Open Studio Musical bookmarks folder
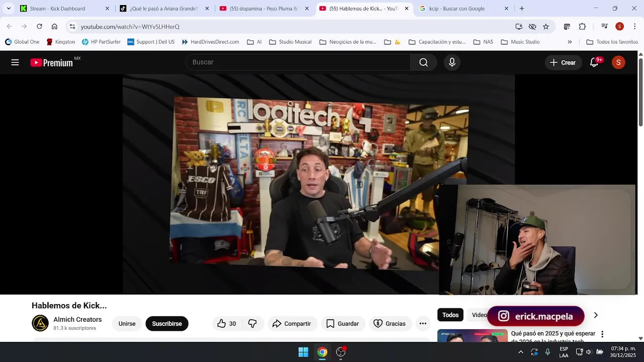Image resolution: width=644 pixels, height=362 pixels. point(290,42)
